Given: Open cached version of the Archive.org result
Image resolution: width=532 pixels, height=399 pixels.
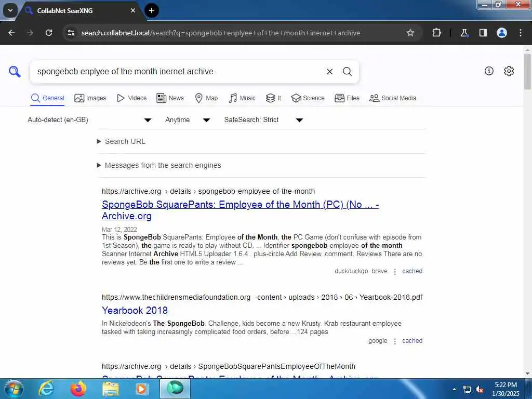Looking at the screenshot, I should [412, 271].
